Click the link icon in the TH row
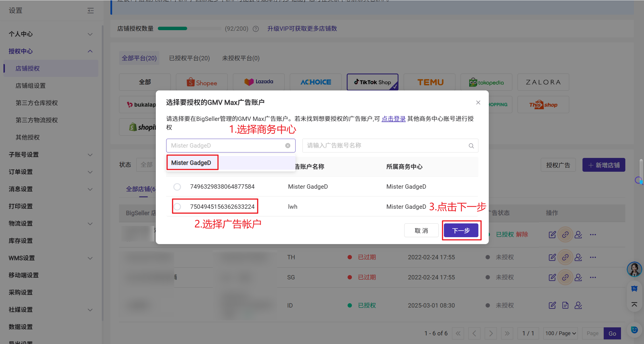This screenshot has width=644, height=344. pos(565,257)
